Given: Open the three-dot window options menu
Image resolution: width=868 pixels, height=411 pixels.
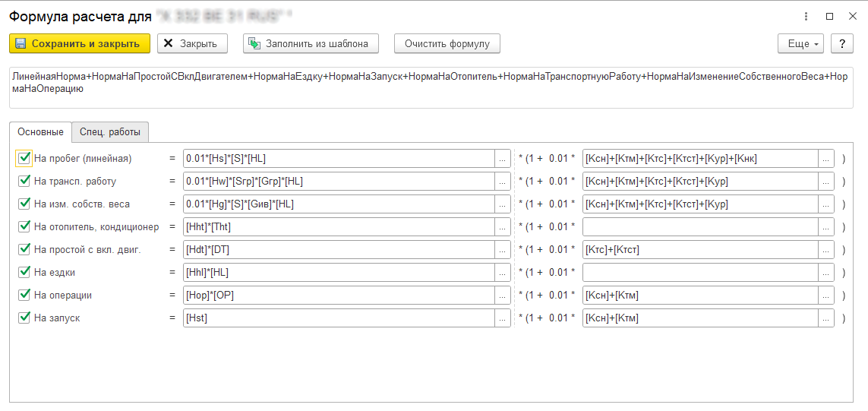Looking at the screenshot, I should point(806,16).
